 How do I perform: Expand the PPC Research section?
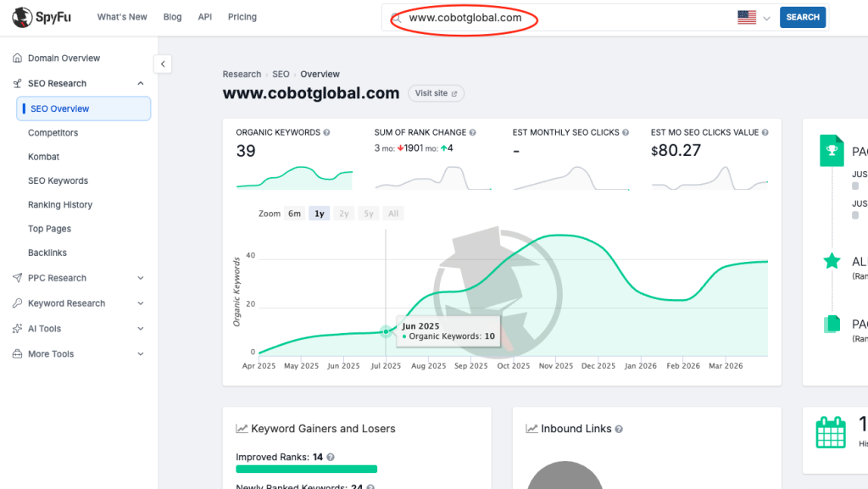click(x=141, y=278)
